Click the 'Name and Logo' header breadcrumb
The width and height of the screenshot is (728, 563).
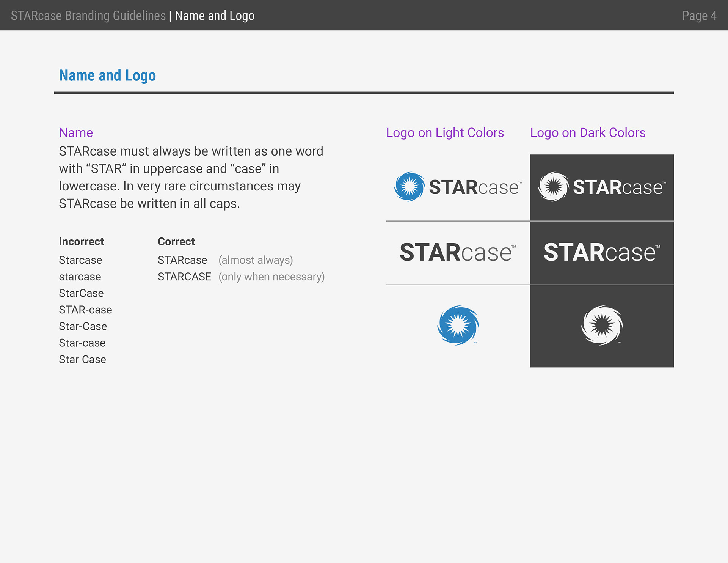coord(215,16)
